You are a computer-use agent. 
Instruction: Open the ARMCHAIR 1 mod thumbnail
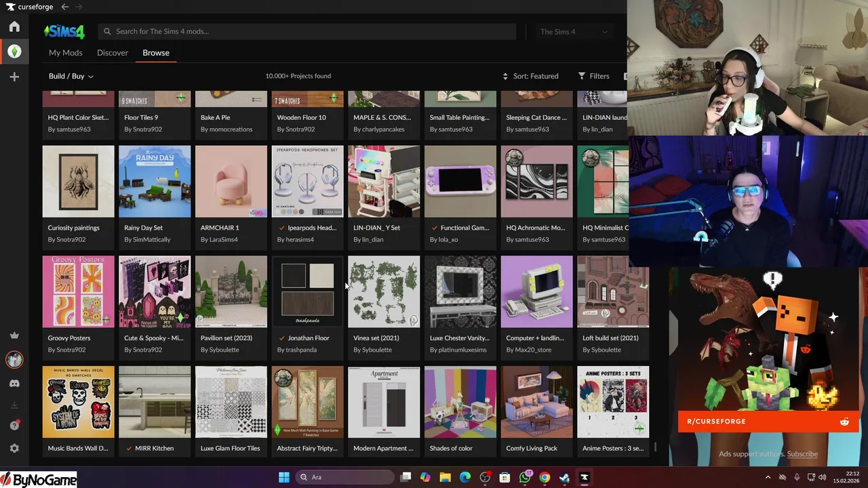pos(231,182)
